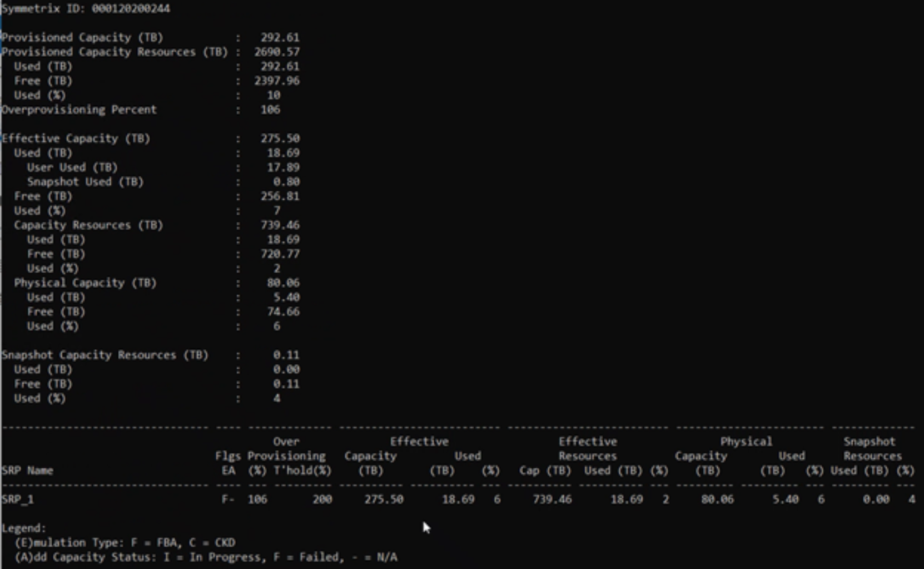This screenshot has width=924, height=569.
Task: Select the SRP_1 row name
Action: click(x=18, y=499)
